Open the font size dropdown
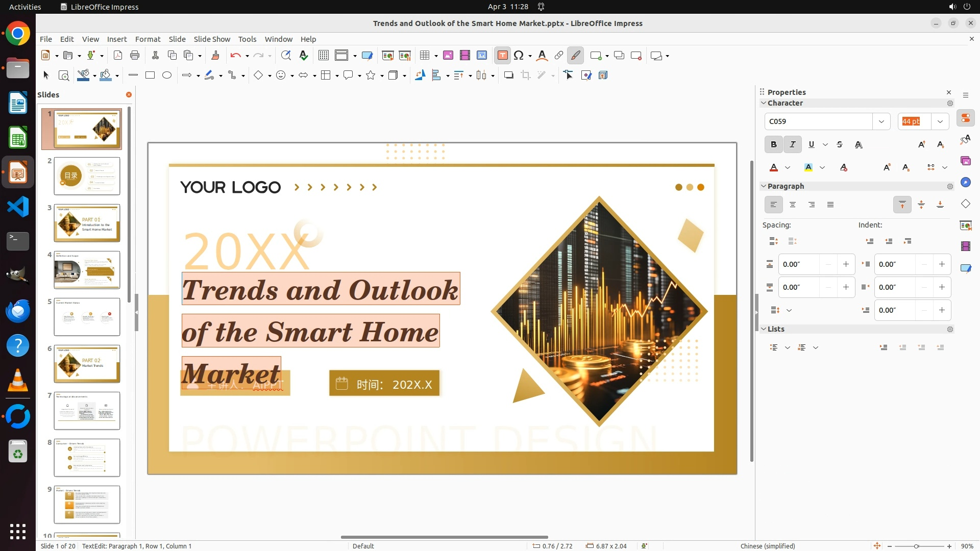Image resolution: width=980 pixels, height=551 pixels. (940, 121)
